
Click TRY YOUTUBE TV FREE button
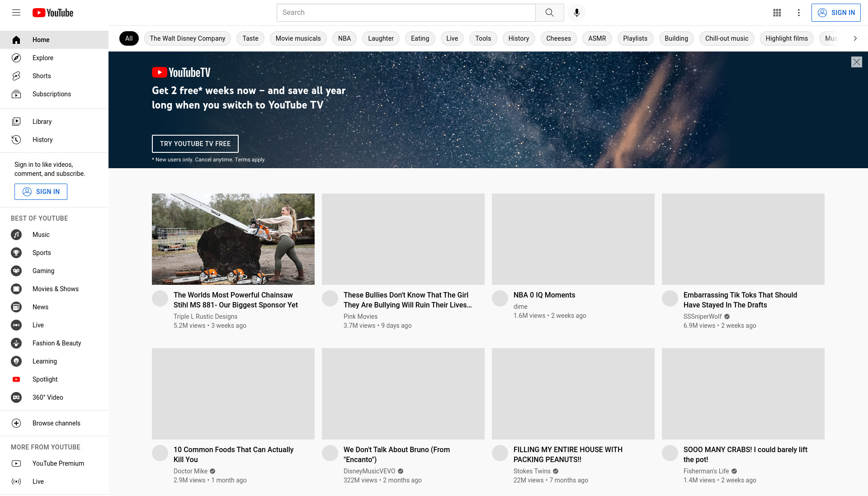(195, 144)
